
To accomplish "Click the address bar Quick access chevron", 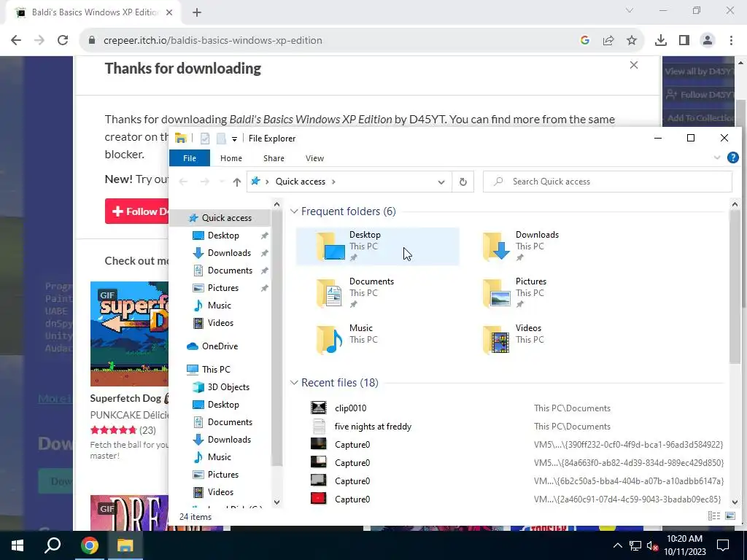I will click(x=334, y=182).
